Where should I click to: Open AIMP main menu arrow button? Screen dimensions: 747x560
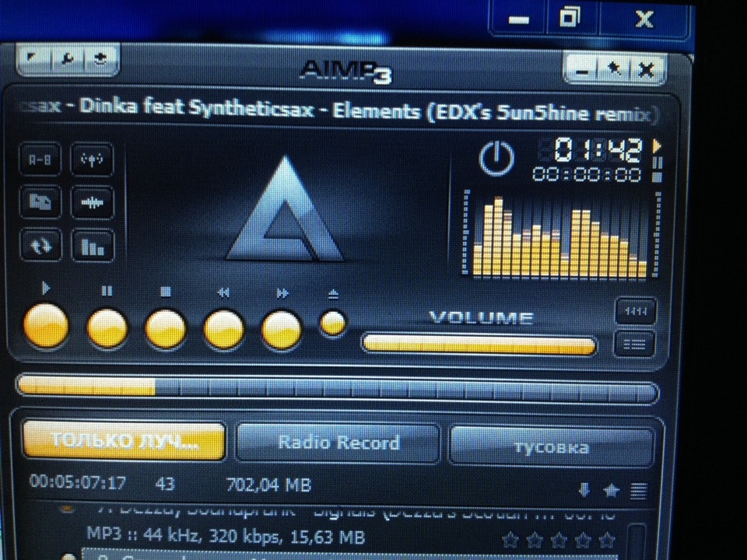32,59
